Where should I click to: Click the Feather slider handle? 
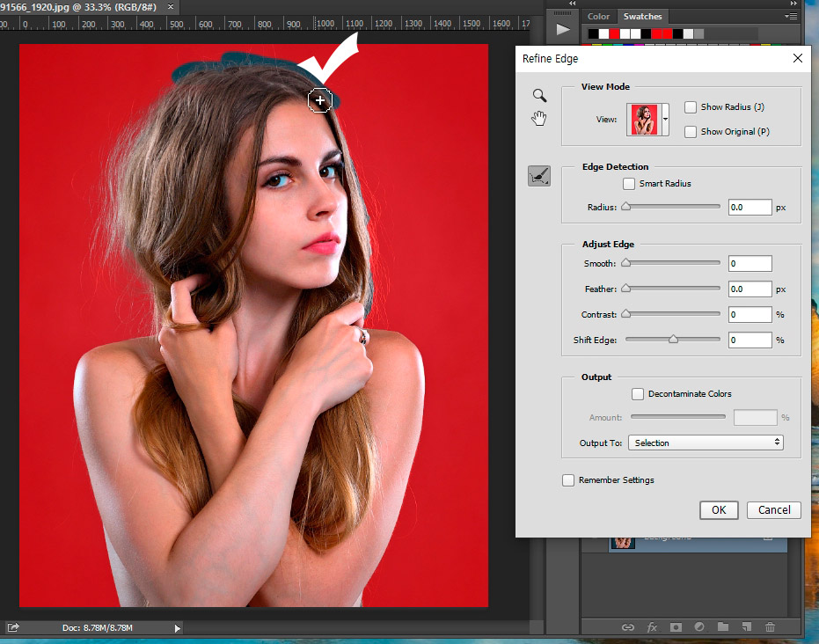[x=625, y=289]
